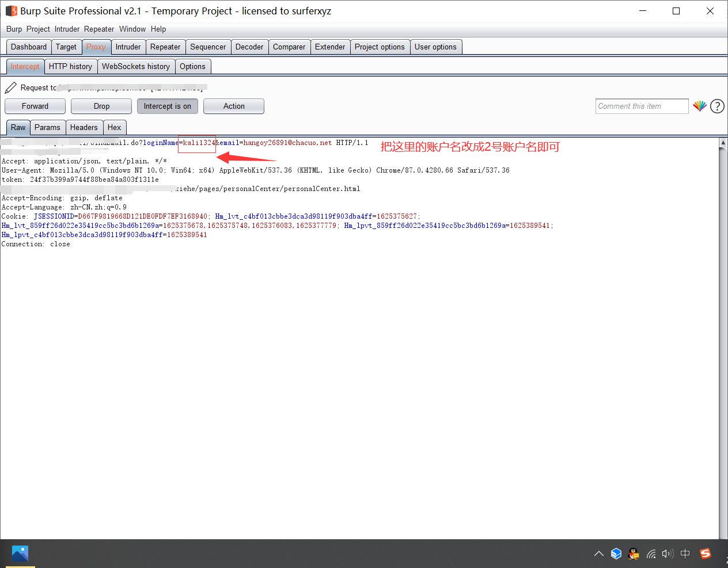Click the Sogou input method tray icon
This screenshot has width=728, height=568.
coord(706,554)
